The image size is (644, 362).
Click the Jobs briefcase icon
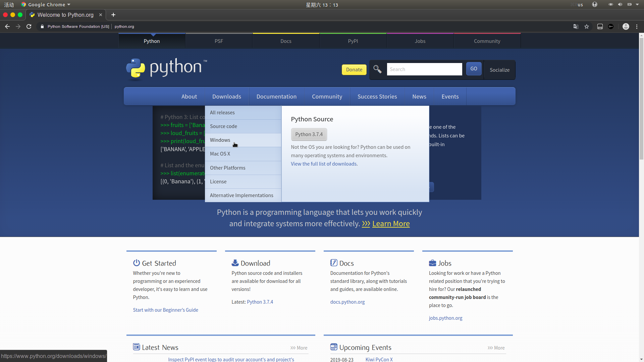click(433, 263)
